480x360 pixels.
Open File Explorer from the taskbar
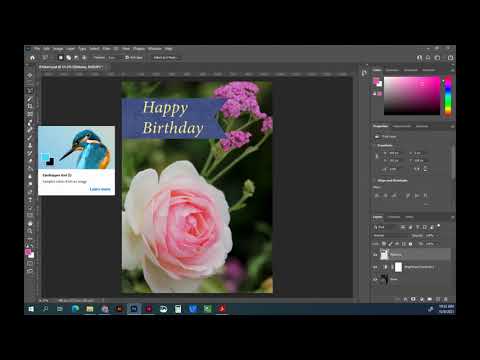(90, 309)
